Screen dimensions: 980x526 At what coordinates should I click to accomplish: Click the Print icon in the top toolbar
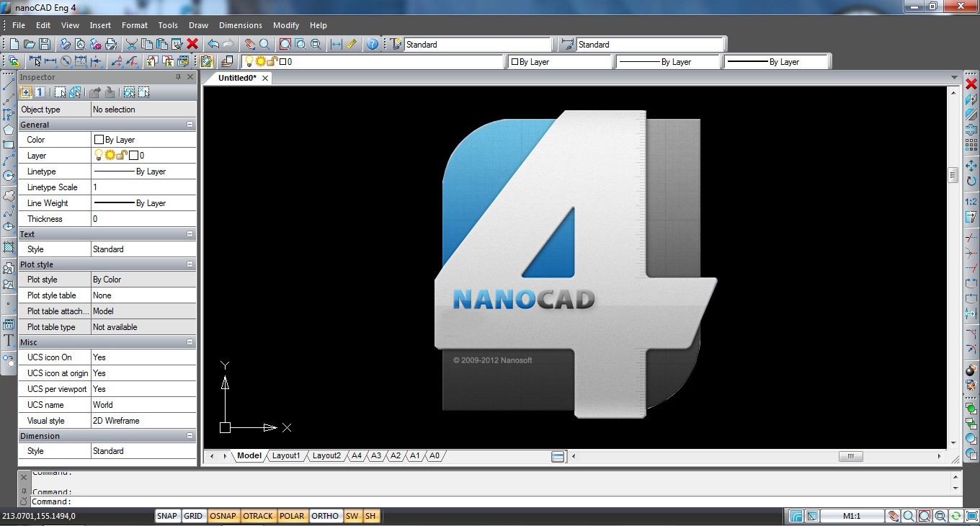65,44
